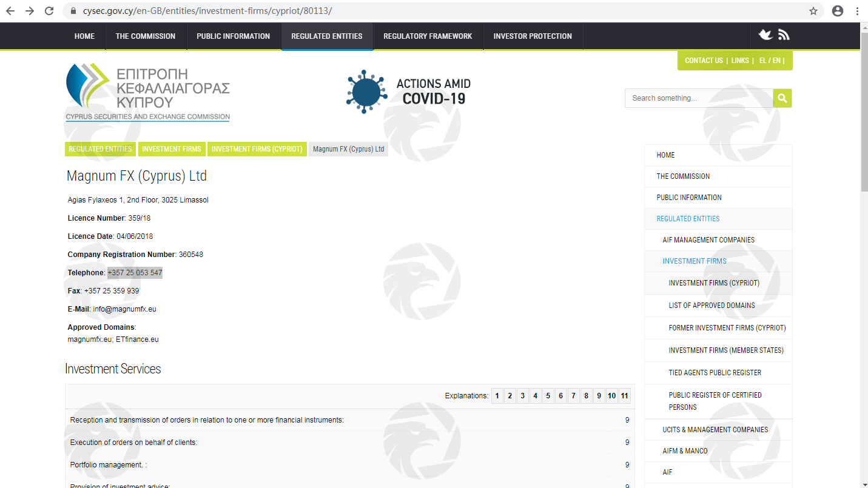Bookmark page using star icon

pyautogui.click(x=813, y=11)
